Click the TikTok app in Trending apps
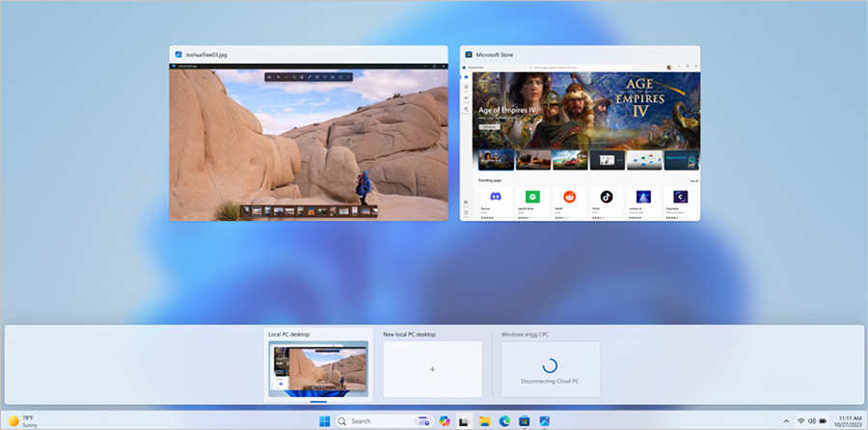This screenshot has width=868, height=430. [x=607, y=200]
